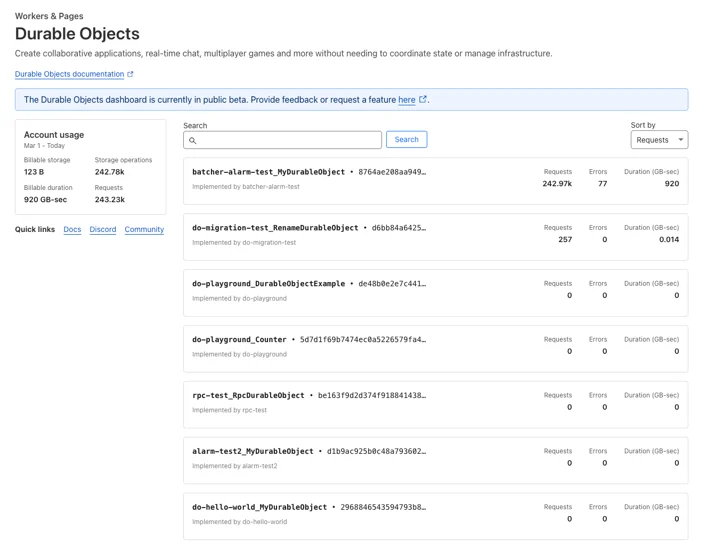The height and width of the screenshot is (556, 715).
Task: Open the Docs quick link
Action: point(72,229)
